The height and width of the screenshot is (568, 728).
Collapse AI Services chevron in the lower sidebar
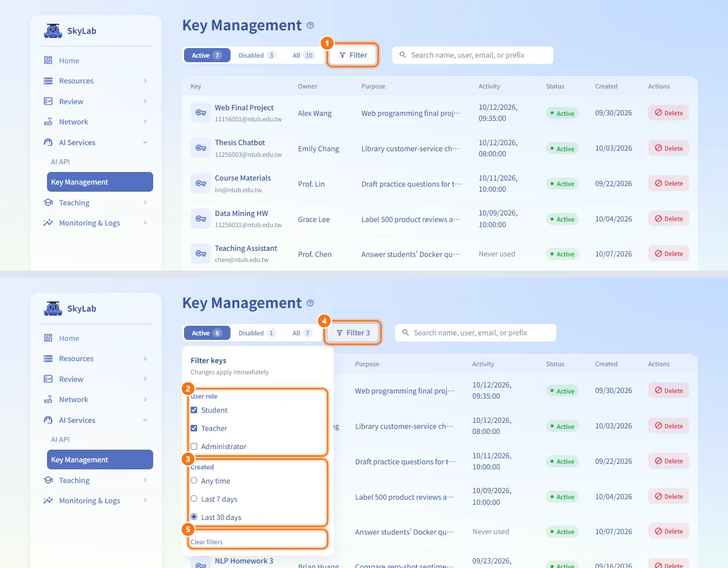145,420
